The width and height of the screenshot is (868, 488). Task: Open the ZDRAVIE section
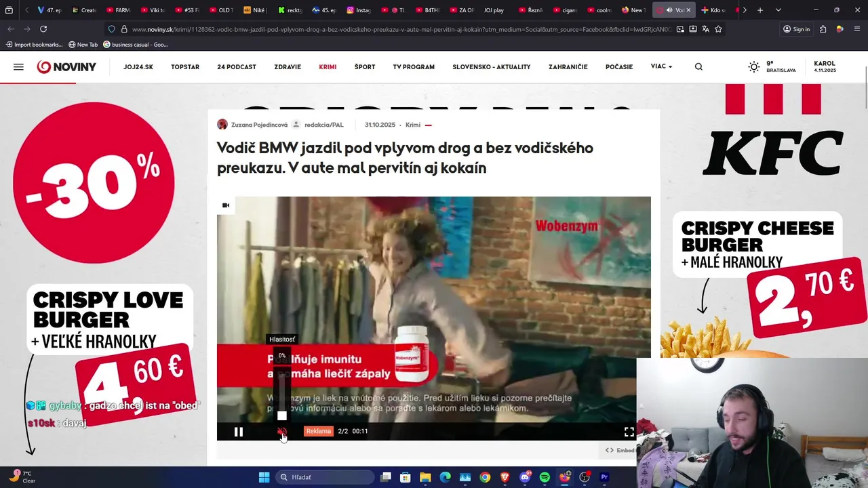(x=288, y=67)
